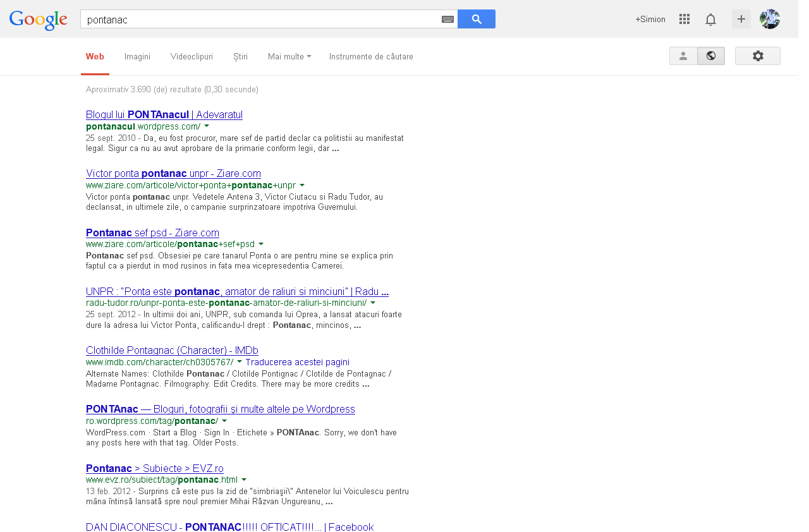Expand arrow after victor+ponta+pontanac+unpr URL

[x=302, y=185]
